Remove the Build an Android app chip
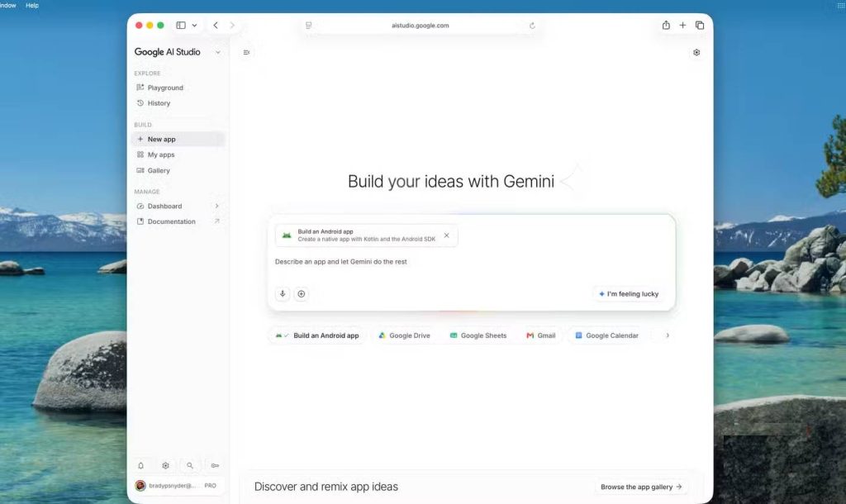 coord(446,235)
